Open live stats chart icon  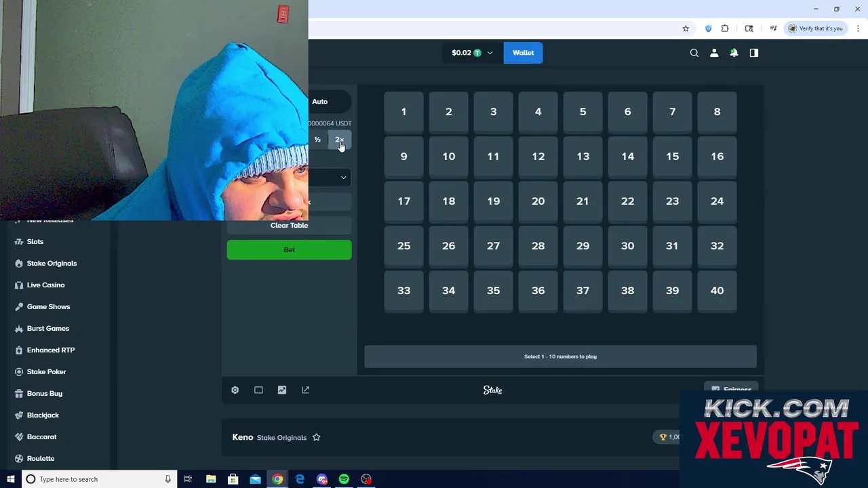point(282,390)
